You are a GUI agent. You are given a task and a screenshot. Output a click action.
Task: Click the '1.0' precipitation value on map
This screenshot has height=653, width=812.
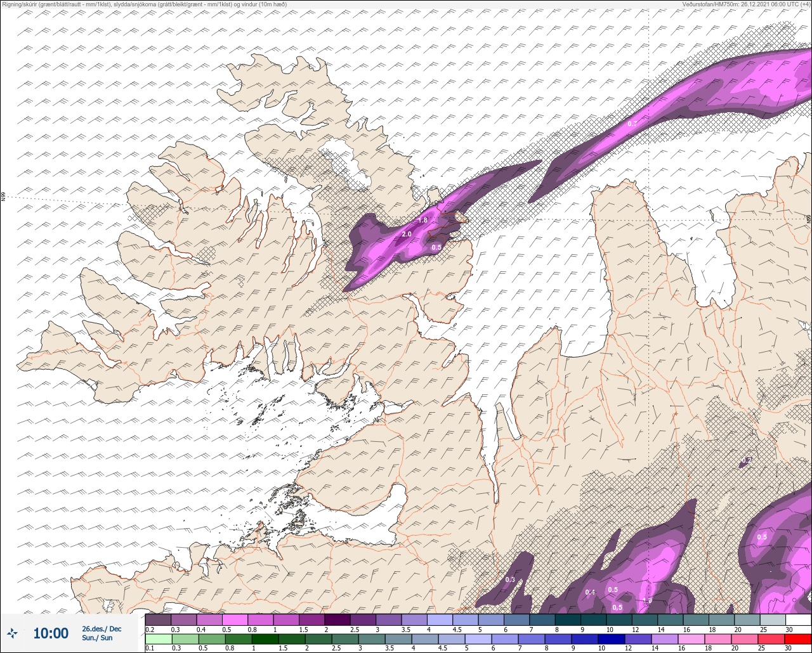[647, 600]
